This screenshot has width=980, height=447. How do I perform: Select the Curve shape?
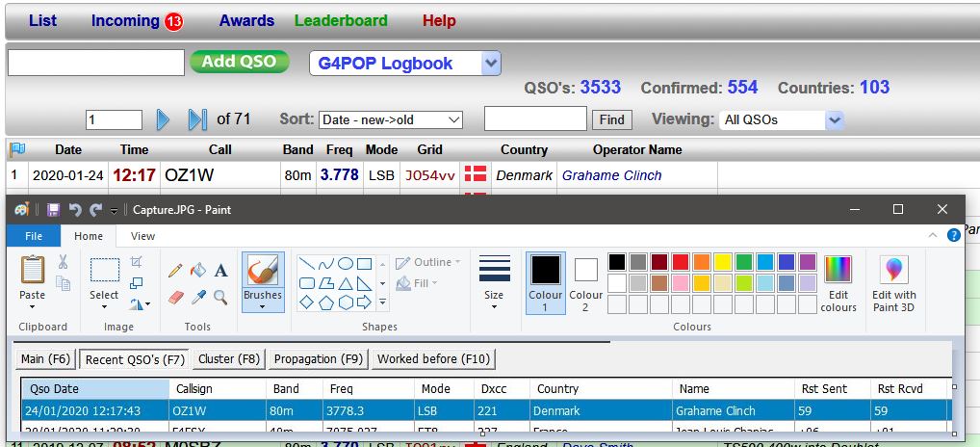coord(325,264)
